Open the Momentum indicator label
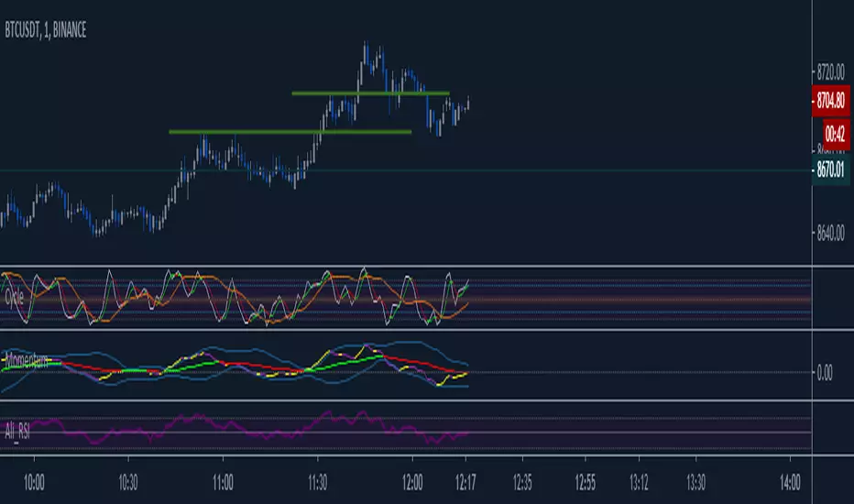The height and width of the screenshot is (504, 854). click(x=27, y=360)
